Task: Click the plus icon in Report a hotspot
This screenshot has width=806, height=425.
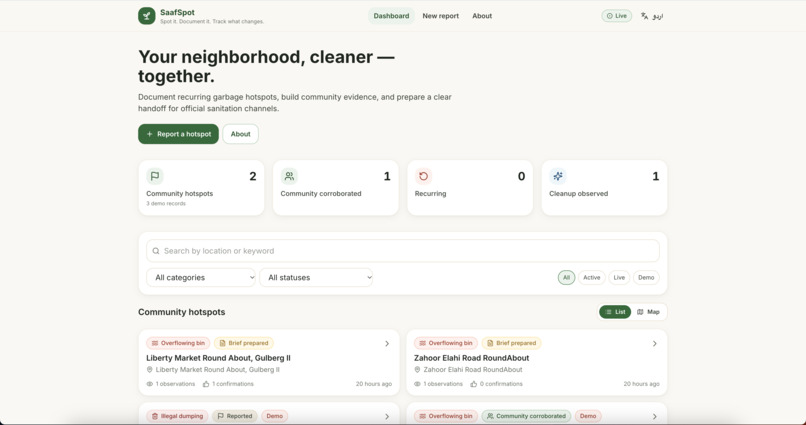Action: coord(150,134)
